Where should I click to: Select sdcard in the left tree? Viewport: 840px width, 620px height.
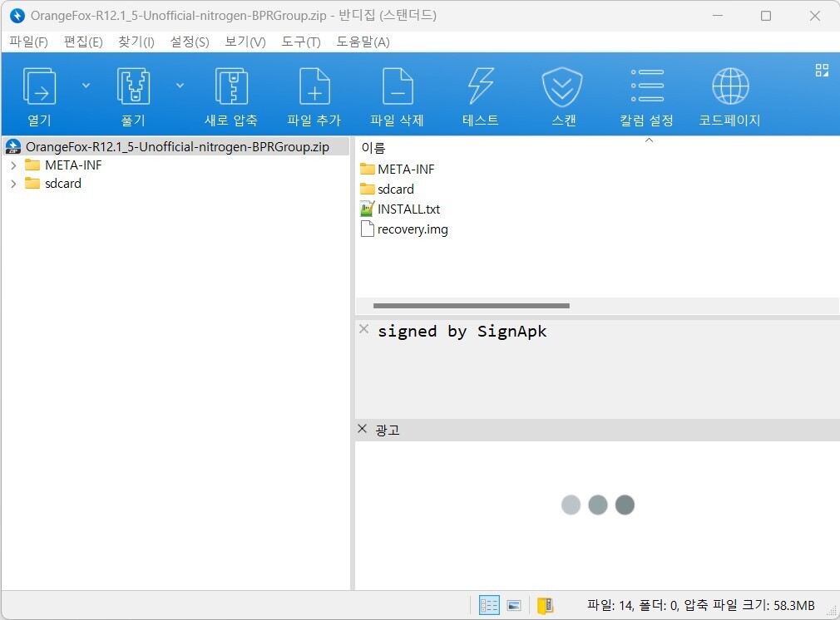pos(62,183)
